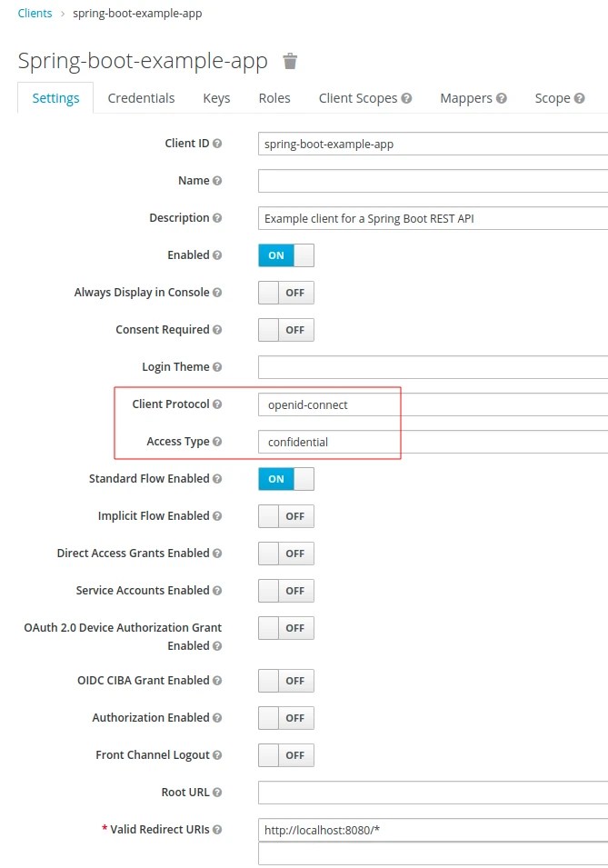This screenshot has height=868, width=608.
Task: Open the help icon on Mappers tab
Action: 499,97
